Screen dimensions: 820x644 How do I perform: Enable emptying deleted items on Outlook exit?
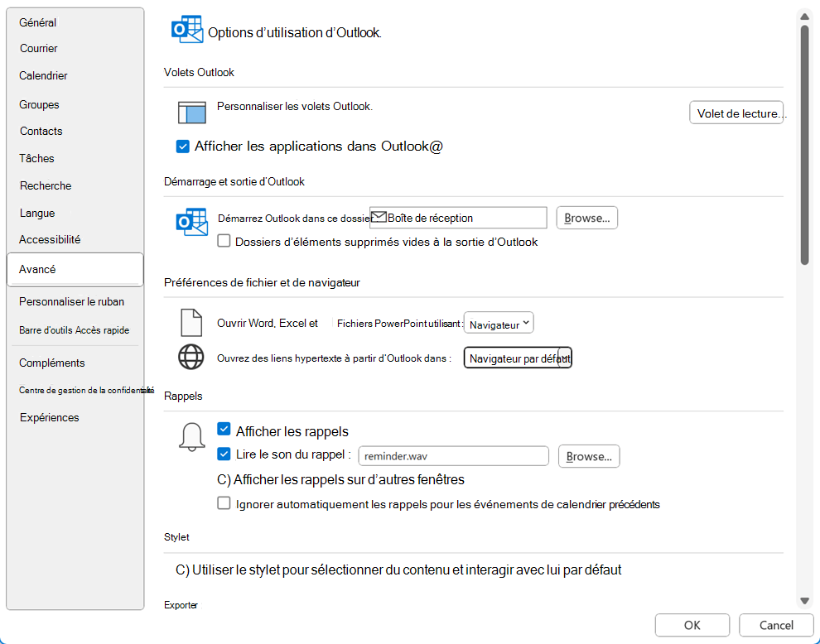pos(224,241)
